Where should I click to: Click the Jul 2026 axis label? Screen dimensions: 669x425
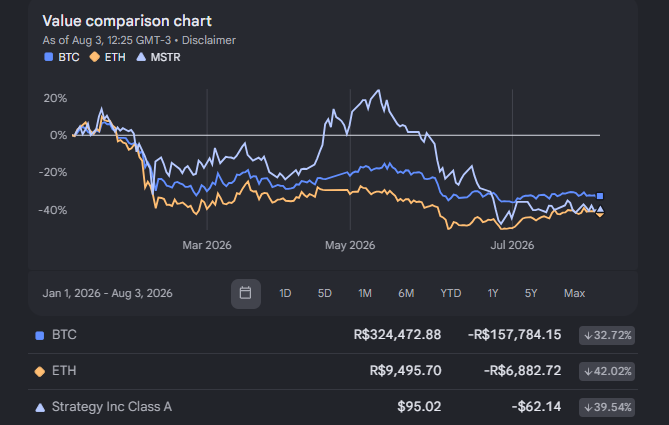(x=512, y=245)
